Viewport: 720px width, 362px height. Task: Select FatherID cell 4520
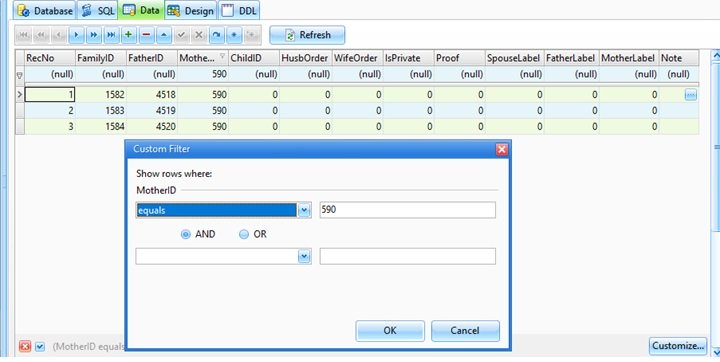(x=152, y=126)
